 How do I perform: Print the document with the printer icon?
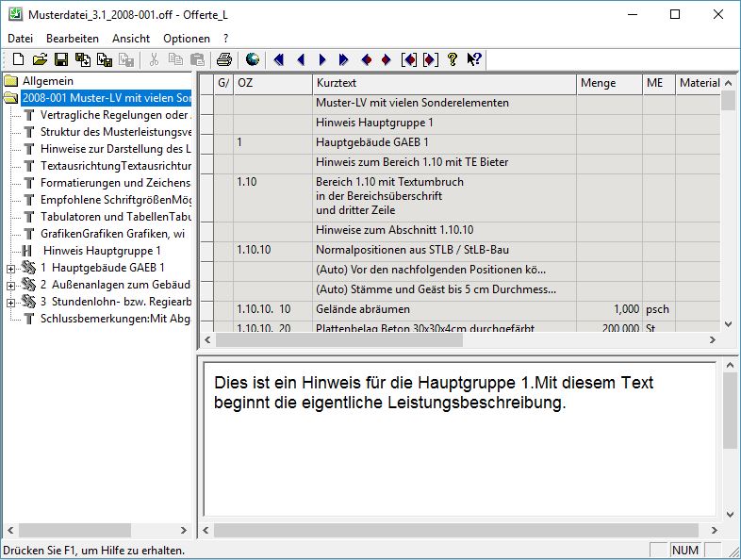pyautogui.click(x=224, y=59)
